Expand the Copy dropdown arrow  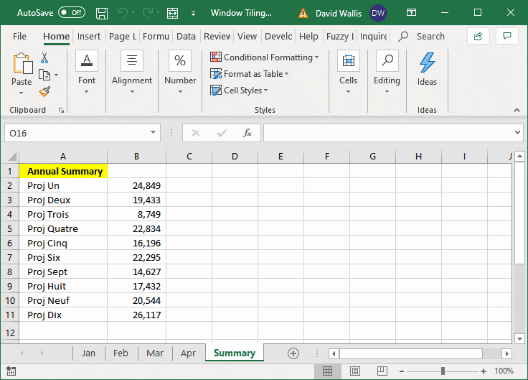[56, 75]
